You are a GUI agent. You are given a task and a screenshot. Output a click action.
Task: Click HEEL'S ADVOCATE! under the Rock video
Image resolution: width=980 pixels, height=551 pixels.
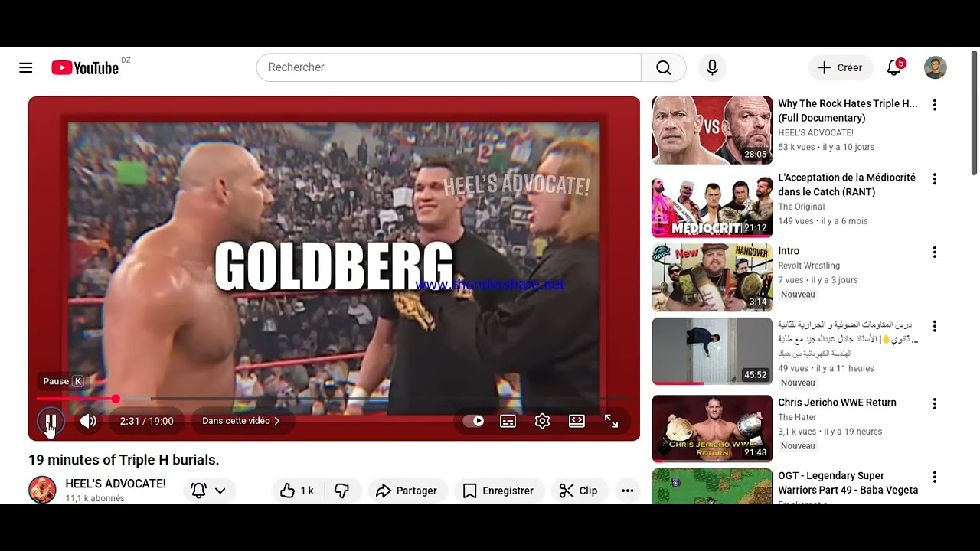click(x=815, y=133)
